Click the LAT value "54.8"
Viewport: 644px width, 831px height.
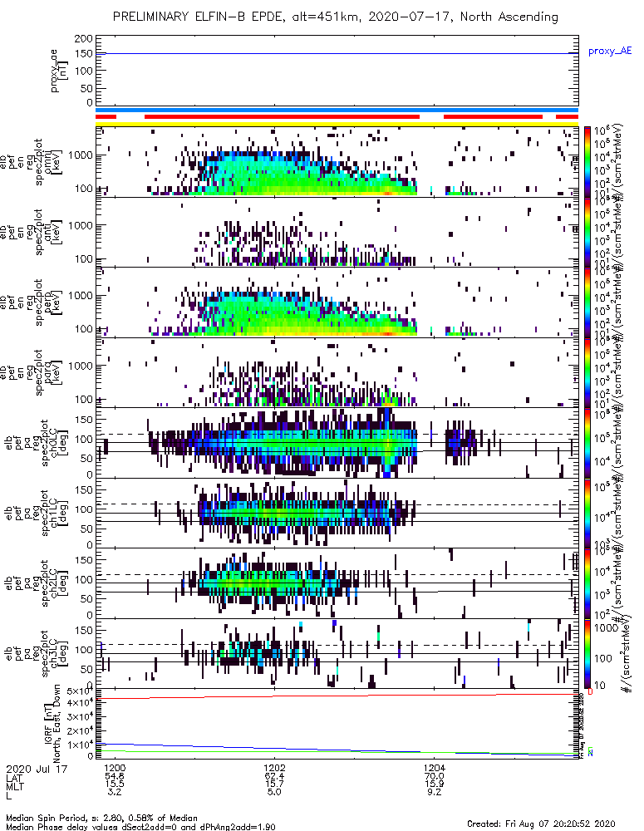point(115,776)
